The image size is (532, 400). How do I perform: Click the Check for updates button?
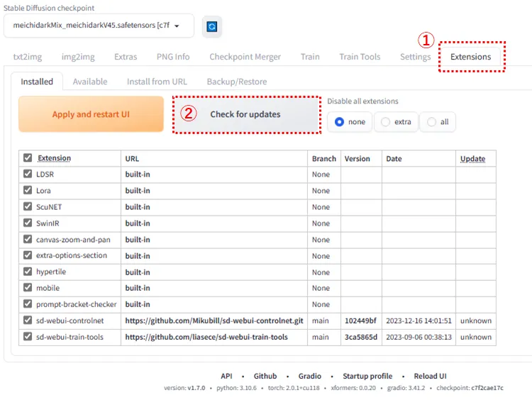pyautogui.click(x=247, y=114)
